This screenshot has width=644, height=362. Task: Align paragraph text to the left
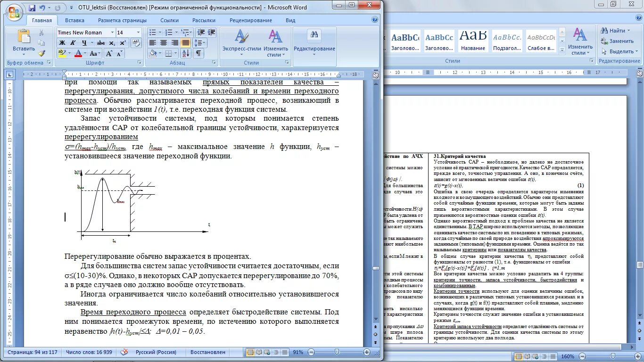tap(152, 43)
